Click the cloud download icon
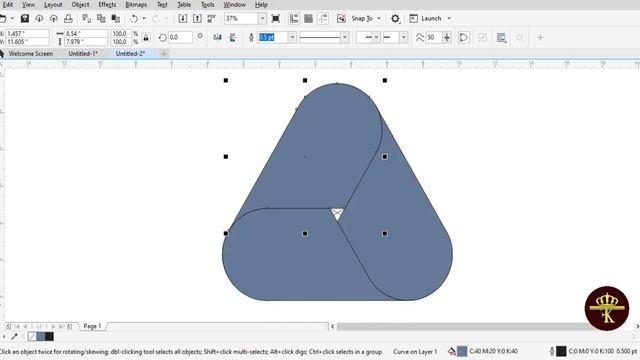 point(39,18)
